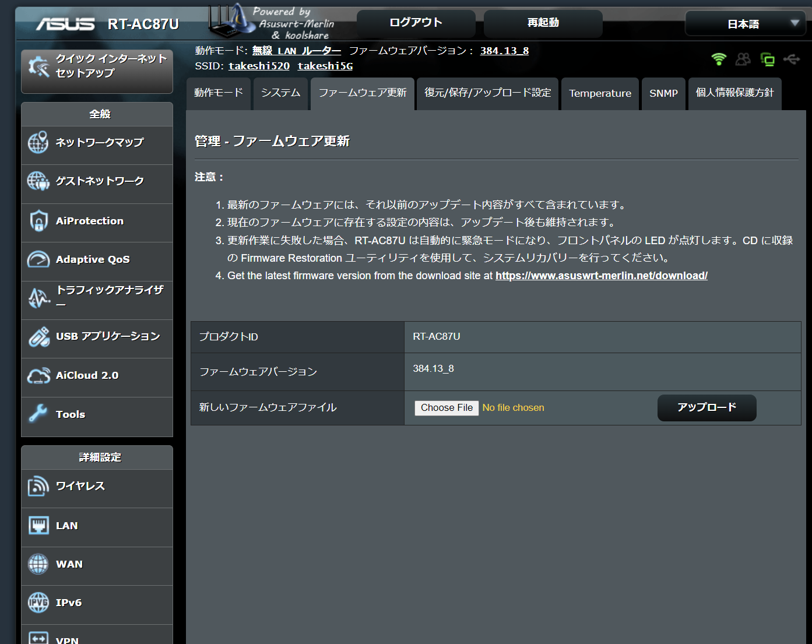The width and height of the screenshot is (812, 644).
Task: Click the 384.13_8 version table value
Action: coord(433,369)
